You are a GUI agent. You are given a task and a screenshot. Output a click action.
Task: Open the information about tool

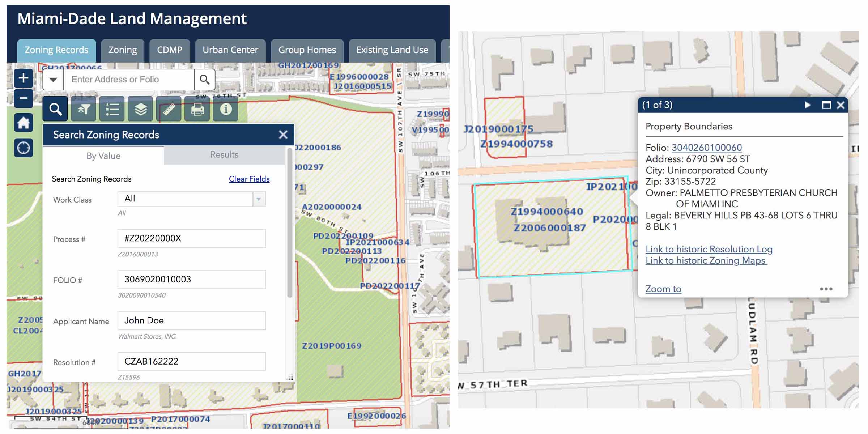click(x=226, y=109)
